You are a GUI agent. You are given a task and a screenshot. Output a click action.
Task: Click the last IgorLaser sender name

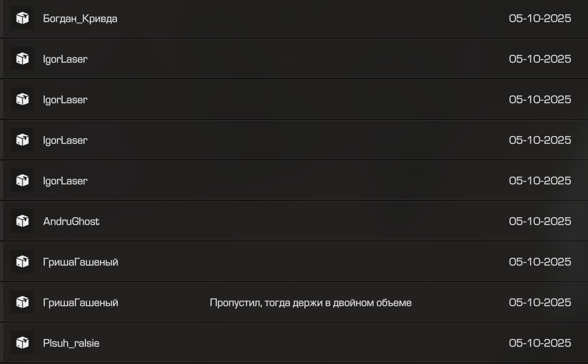click(x=65, y=180)
